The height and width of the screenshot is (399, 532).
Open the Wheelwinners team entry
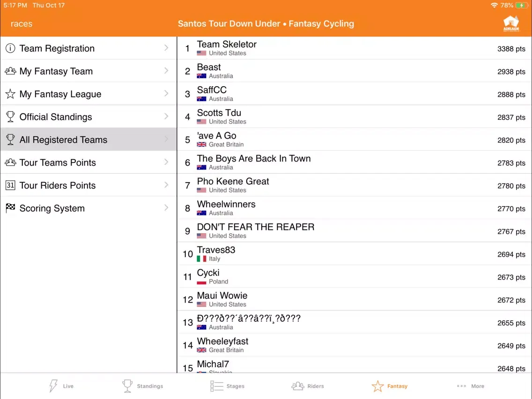(x=354, y=208)
